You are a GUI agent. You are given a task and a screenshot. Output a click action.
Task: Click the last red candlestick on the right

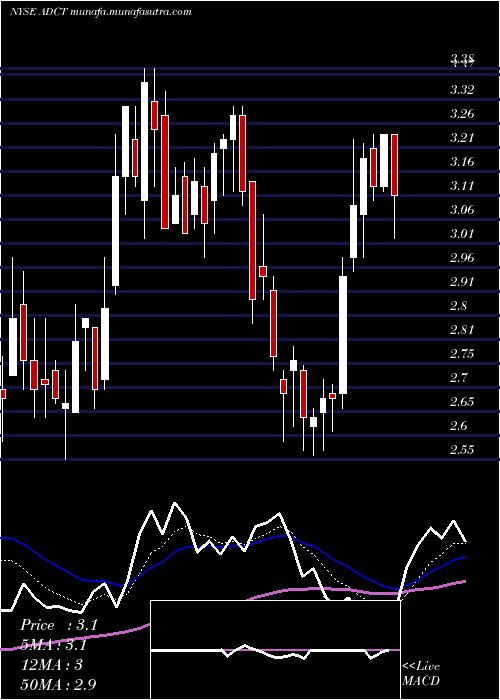pyautogui.click(x=394, y=165)
